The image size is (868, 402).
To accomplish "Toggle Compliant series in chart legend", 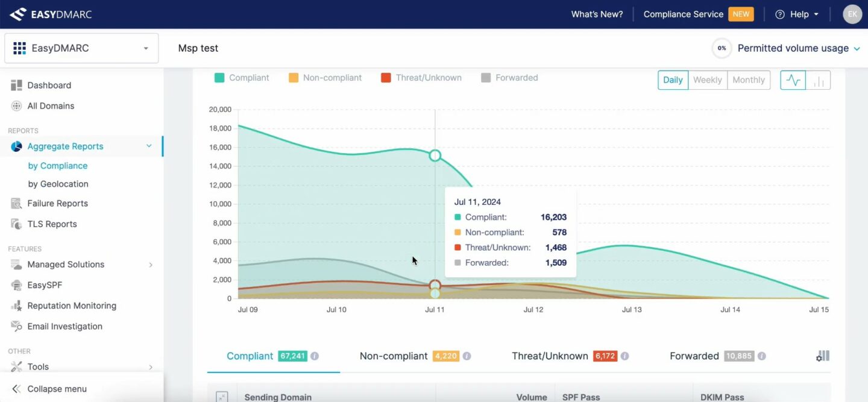I will click(242, 78).
